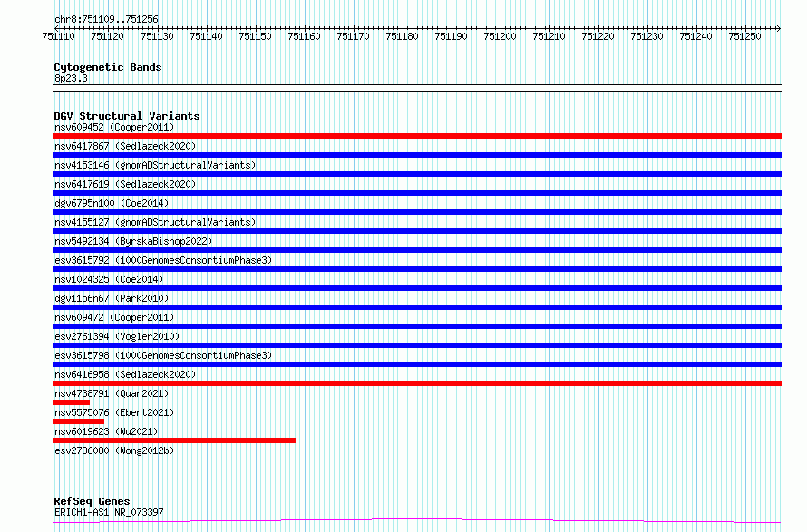Click ruler position 751240
The width and height of the screenshot is (807, 532).
(695, 36)
